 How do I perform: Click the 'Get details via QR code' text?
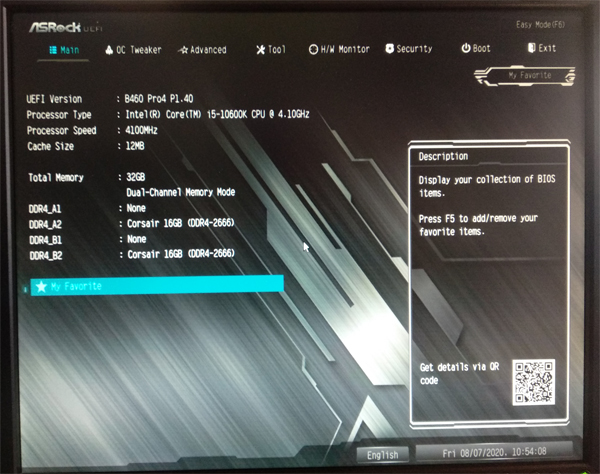[459, 374]
